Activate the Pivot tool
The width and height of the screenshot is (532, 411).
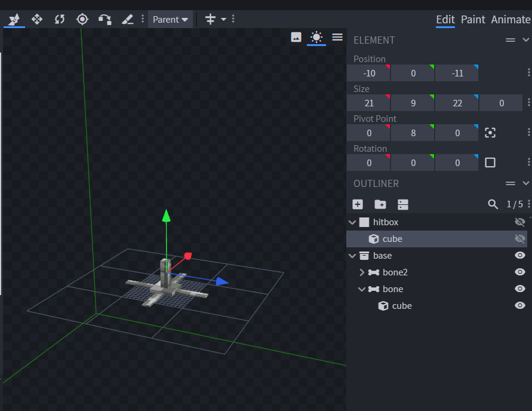coord(82,19)
